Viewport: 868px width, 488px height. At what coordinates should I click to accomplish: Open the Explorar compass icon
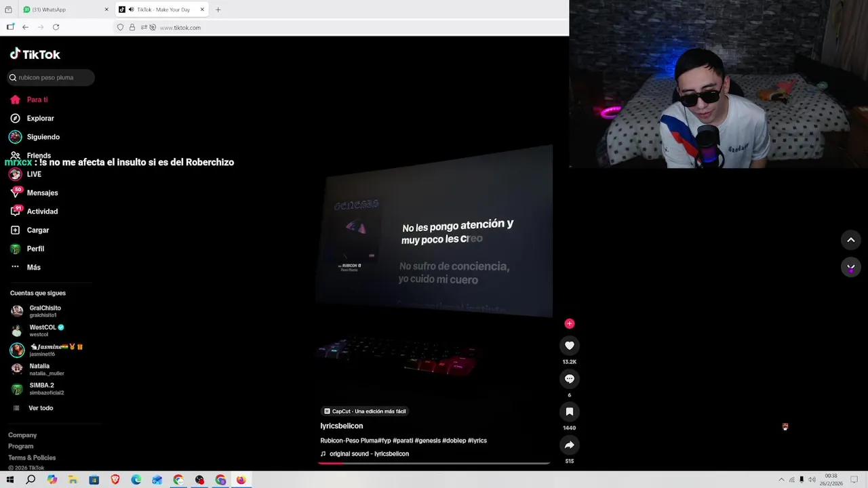(x=15, y=118)
